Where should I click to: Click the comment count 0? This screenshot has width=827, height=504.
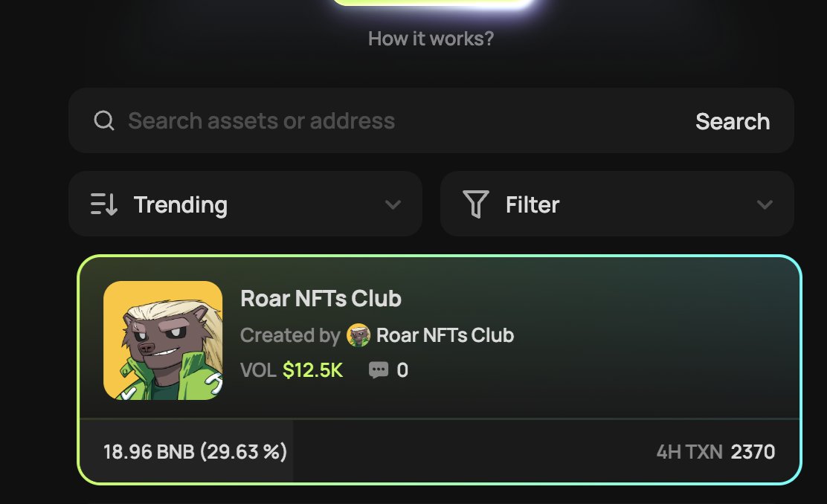click(402, 370)
